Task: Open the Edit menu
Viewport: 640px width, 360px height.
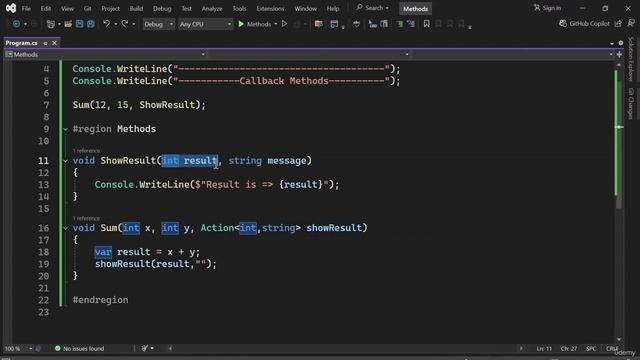Action: coord(46,9)
